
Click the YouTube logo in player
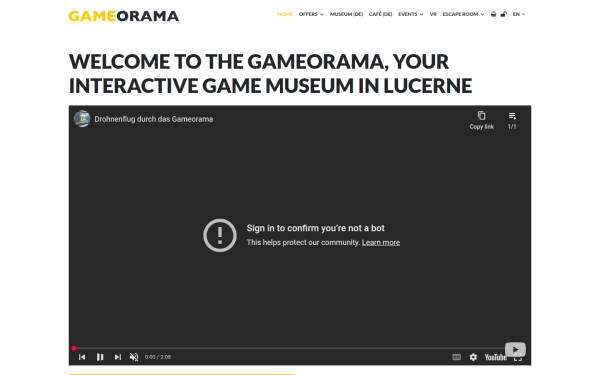(x=495, y=357)
